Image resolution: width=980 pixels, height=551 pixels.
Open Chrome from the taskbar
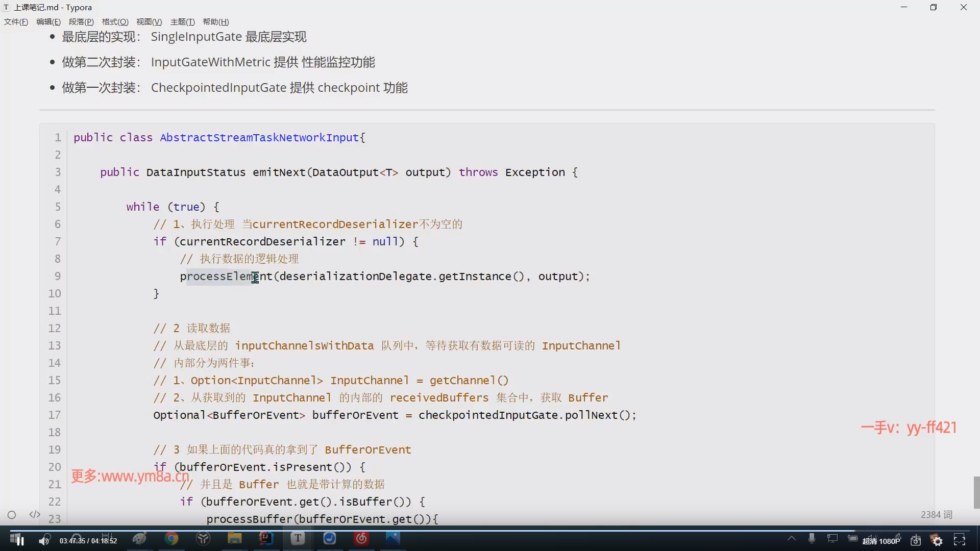pyautogui.click(x=171, y=538)
